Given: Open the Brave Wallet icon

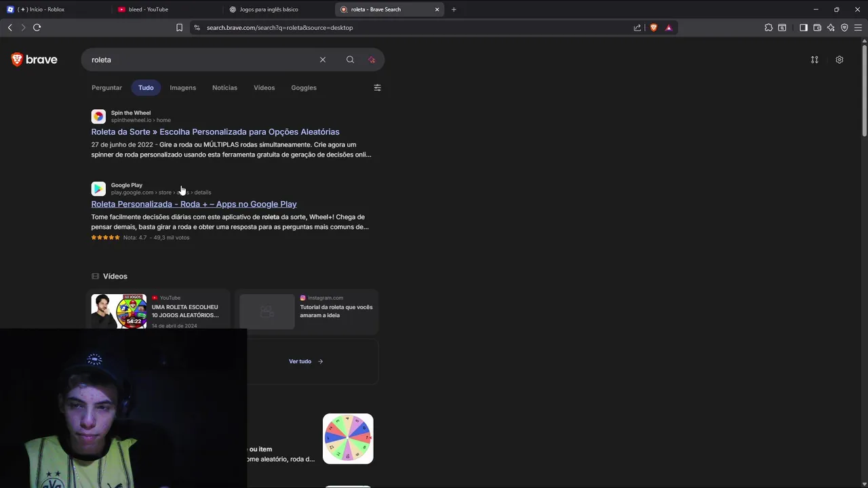Looking at the screenshot, I should point(817,28).
